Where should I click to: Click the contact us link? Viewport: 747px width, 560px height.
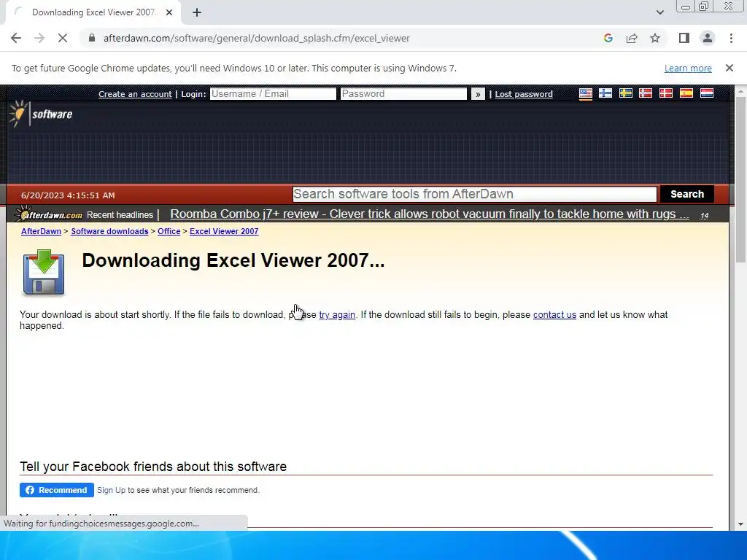pos(554,315)
